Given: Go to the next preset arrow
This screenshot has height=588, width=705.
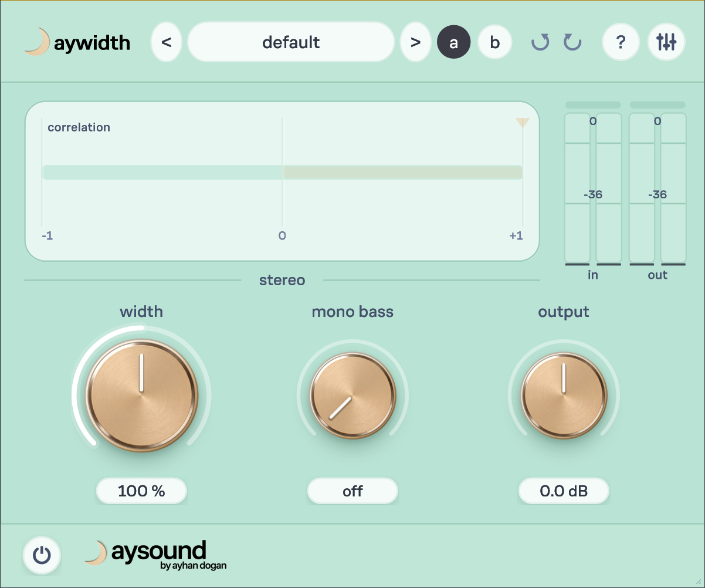Looking at the screenshot, I should [416, 42].
